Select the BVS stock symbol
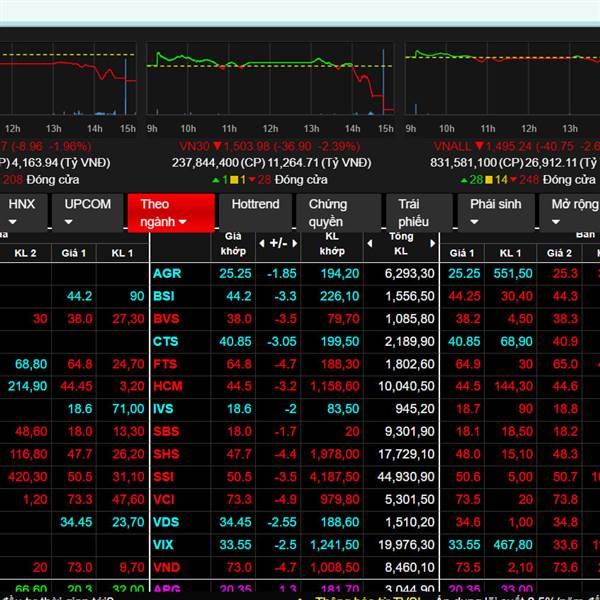 coord(166,319)
